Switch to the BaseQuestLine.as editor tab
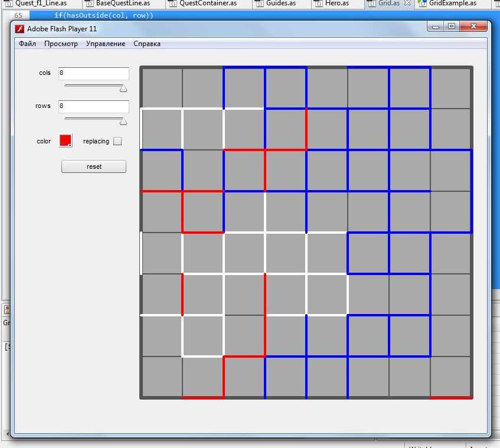The height and width of the screenshot is (448, 500). click(x=123, y=4)
